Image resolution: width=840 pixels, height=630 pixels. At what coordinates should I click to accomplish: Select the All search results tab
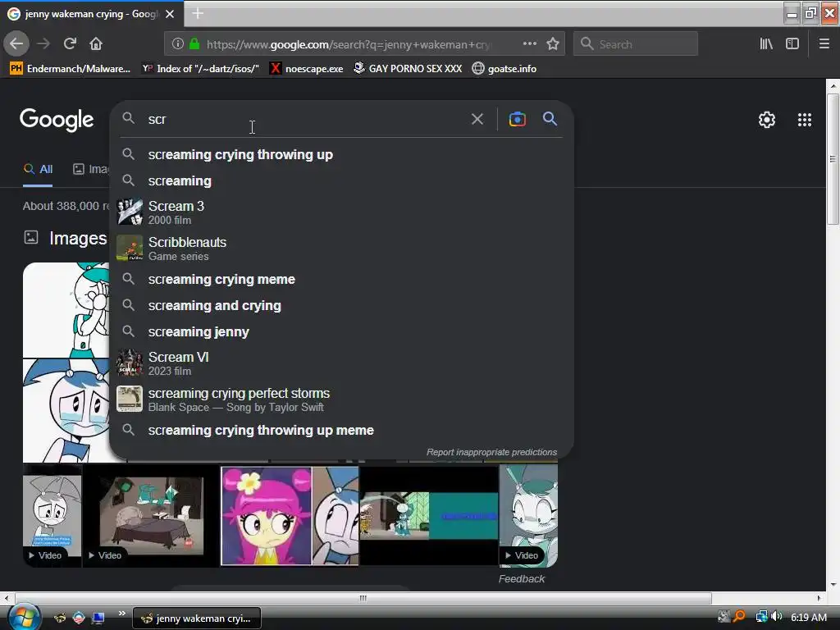tap(38, 169)
